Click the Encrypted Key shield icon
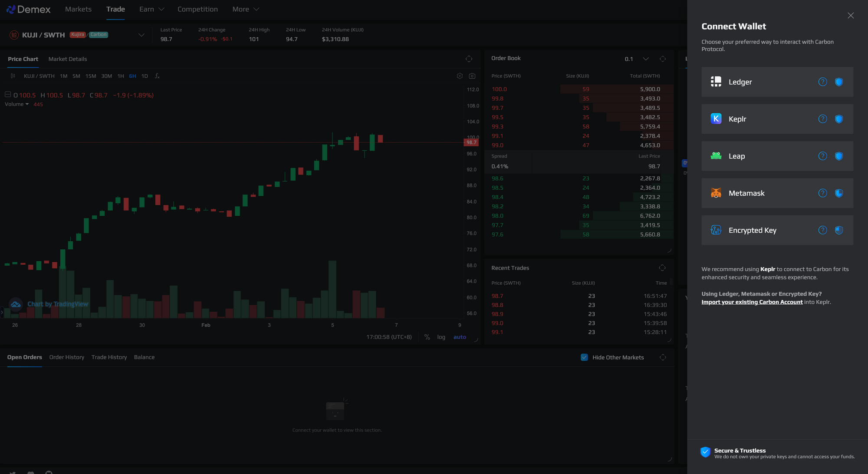The width and height of the screenshot is (868, 474). coord(839,230)
